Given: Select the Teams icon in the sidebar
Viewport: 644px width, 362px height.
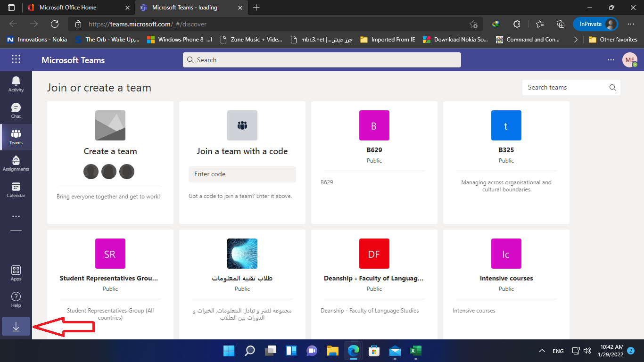Looking at the screenshot, I should 16,137.
